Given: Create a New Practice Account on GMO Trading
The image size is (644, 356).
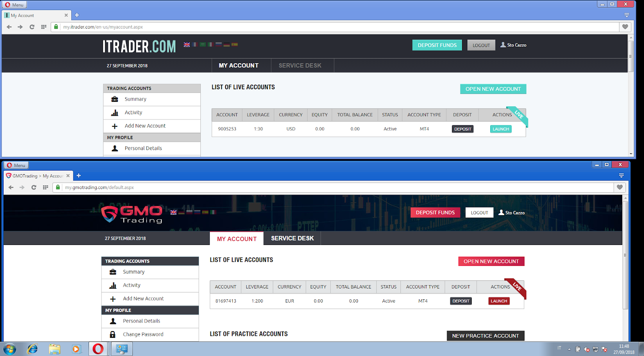Looking at the screenshot, I should [485, 336].
